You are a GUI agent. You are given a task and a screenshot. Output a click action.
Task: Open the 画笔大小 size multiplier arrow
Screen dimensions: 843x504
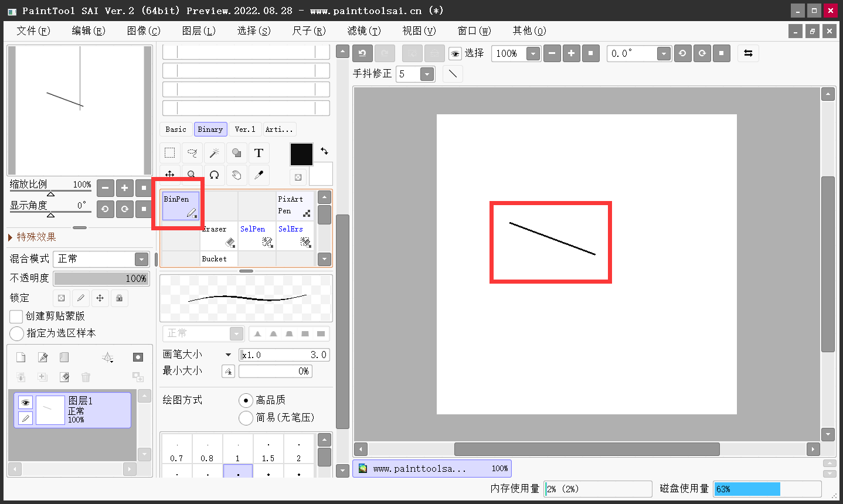coord(228,355)
